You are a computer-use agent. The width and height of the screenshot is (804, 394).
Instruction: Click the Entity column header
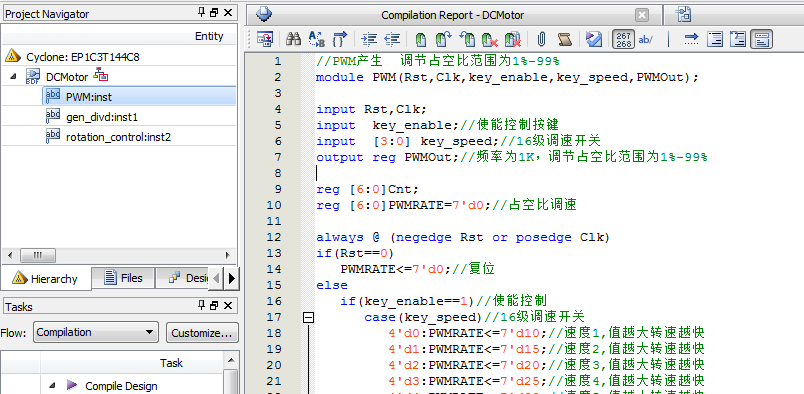coord(209,36)
